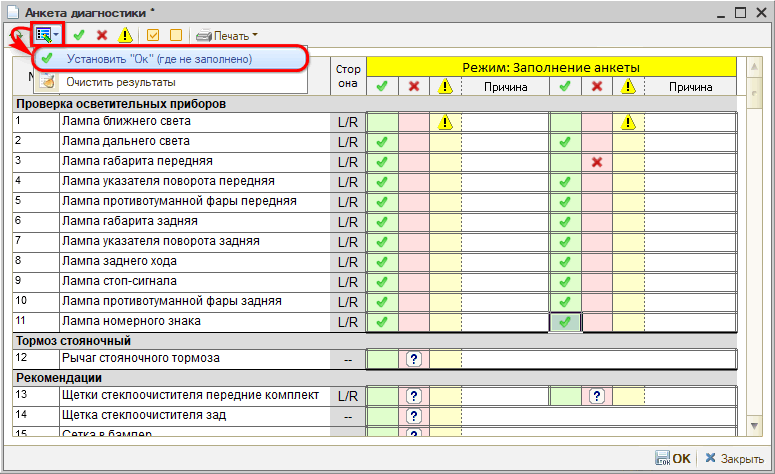Click the red cross toolbar icon

pos(102,36)
